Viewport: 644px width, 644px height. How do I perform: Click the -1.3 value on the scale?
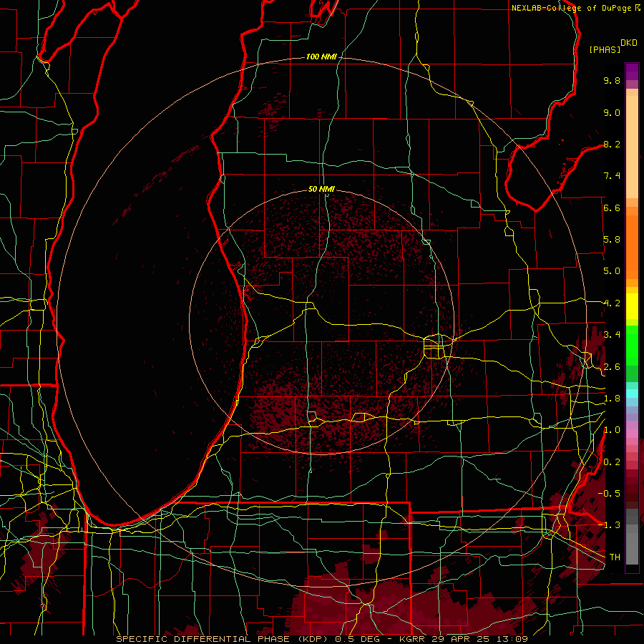click(609, 525)
